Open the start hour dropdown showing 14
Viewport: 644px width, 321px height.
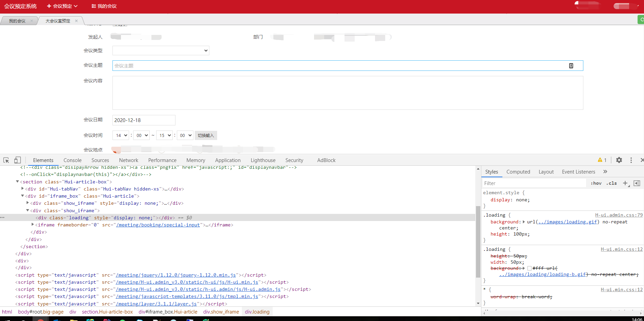point(121,135)
